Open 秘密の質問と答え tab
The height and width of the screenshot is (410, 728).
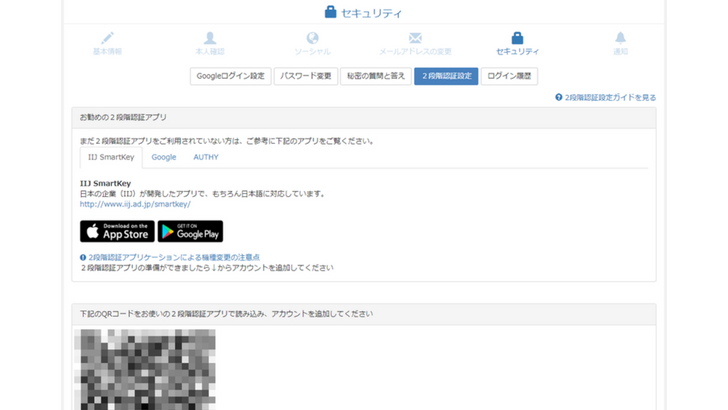376,76
